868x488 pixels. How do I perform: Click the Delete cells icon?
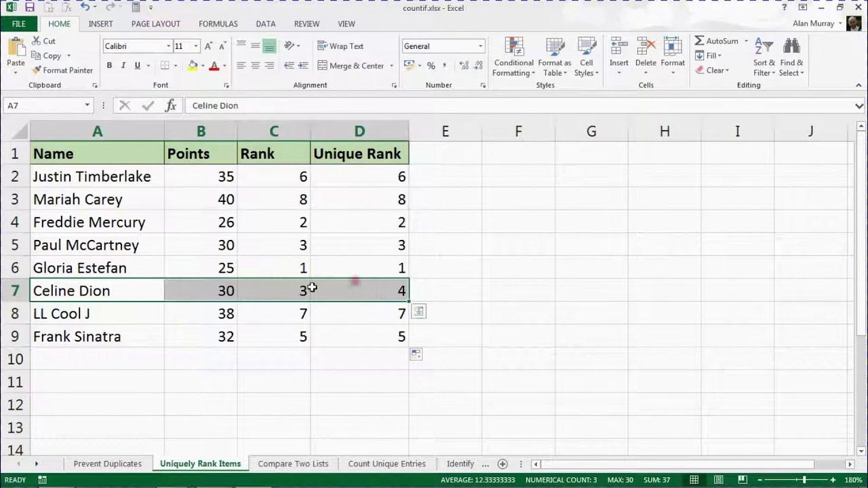coord(646,46)
